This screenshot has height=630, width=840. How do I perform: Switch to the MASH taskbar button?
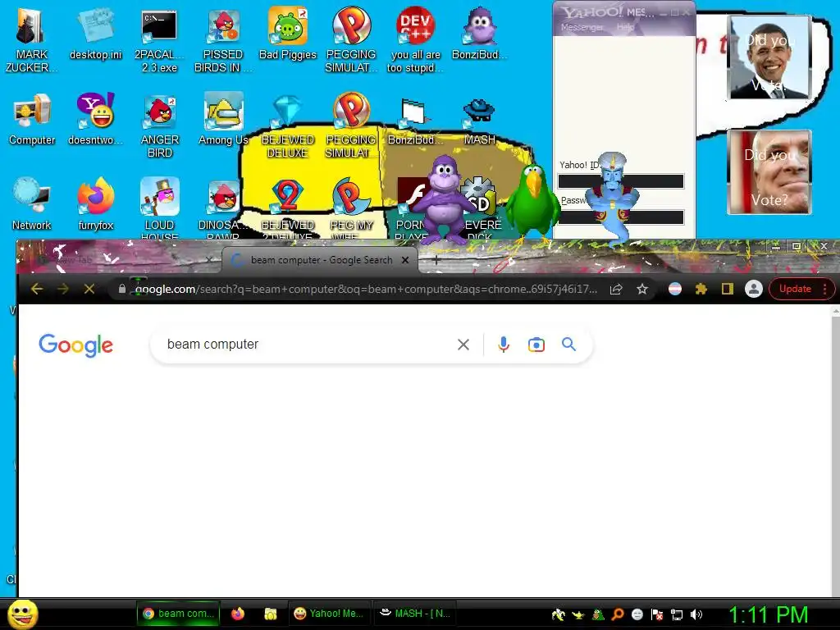click(414, 614)
